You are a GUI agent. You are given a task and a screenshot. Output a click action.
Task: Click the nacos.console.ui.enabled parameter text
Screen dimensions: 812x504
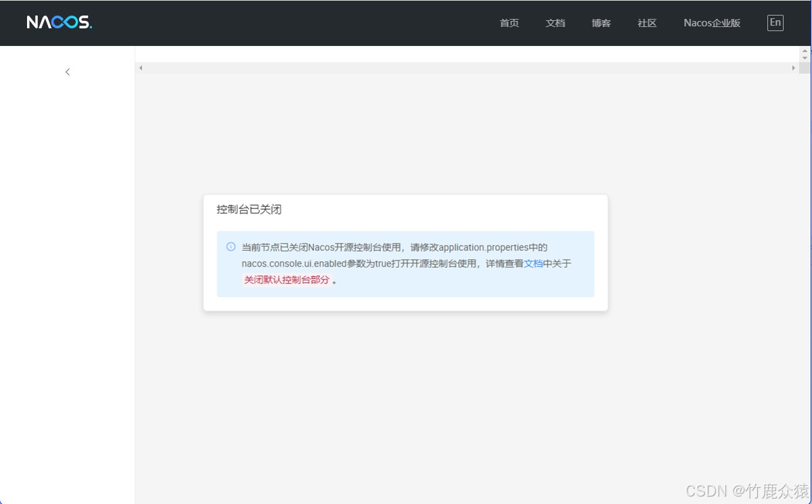295,263
